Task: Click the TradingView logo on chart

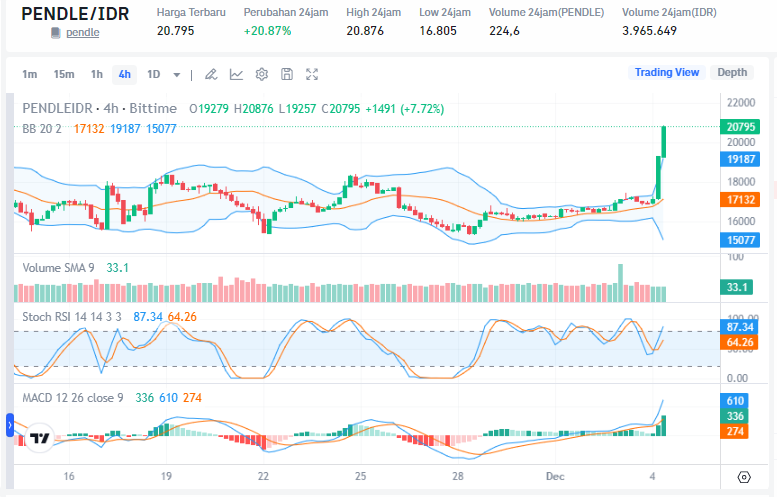Action: pyautogui.click(x=39, y=438)
